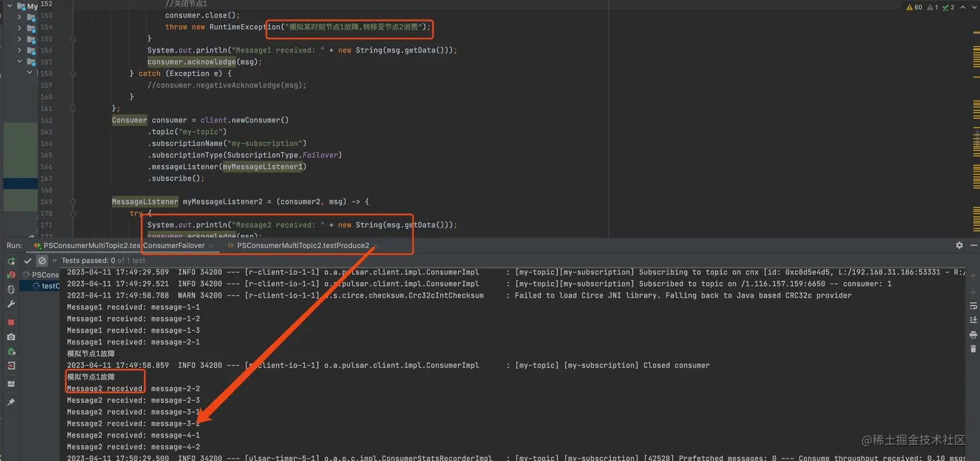The image size is (980, 461).
Task: Click the 'Closed consumer' log line
Action: (x=388, y=365)
